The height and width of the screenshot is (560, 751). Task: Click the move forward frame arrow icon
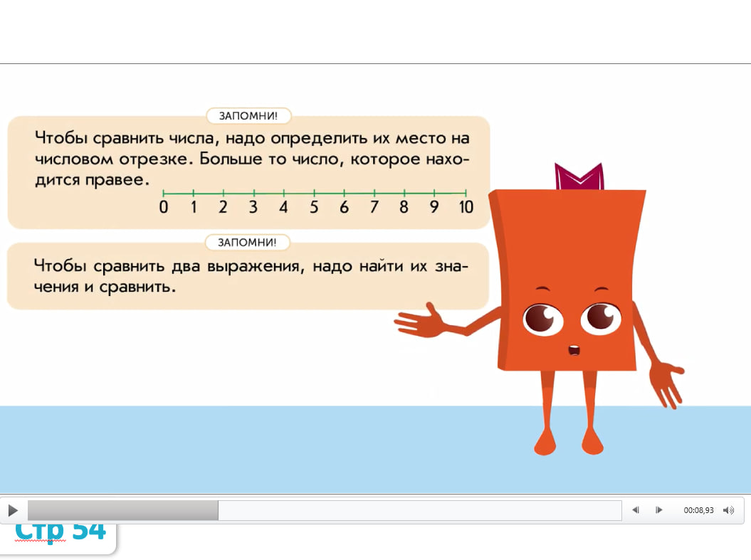659,510
